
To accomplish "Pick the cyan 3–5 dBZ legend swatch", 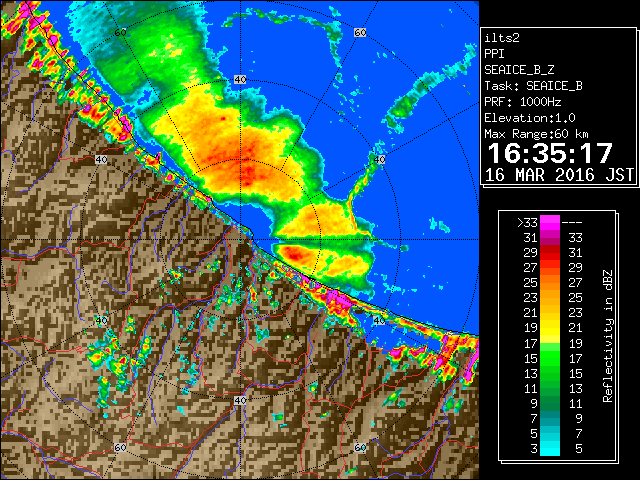I will coord(550,448).
